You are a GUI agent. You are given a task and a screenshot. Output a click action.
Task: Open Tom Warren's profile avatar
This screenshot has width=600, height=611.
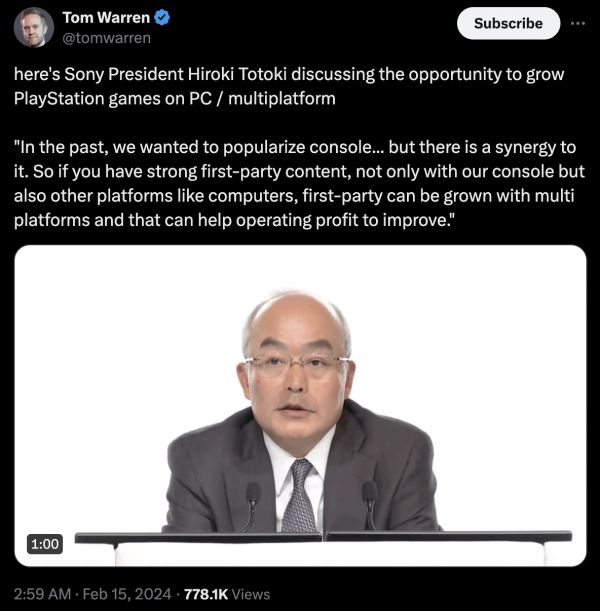click(34, 27)
